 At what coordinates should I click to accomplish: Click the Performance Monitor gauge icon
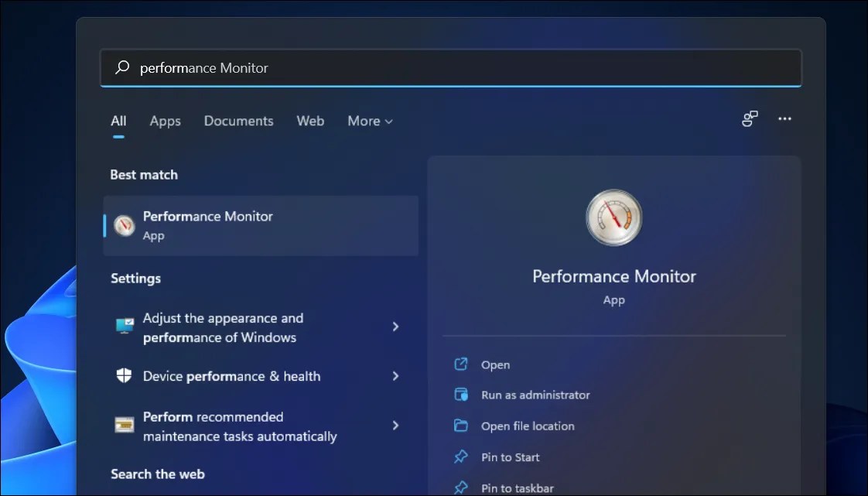[613, 217]
